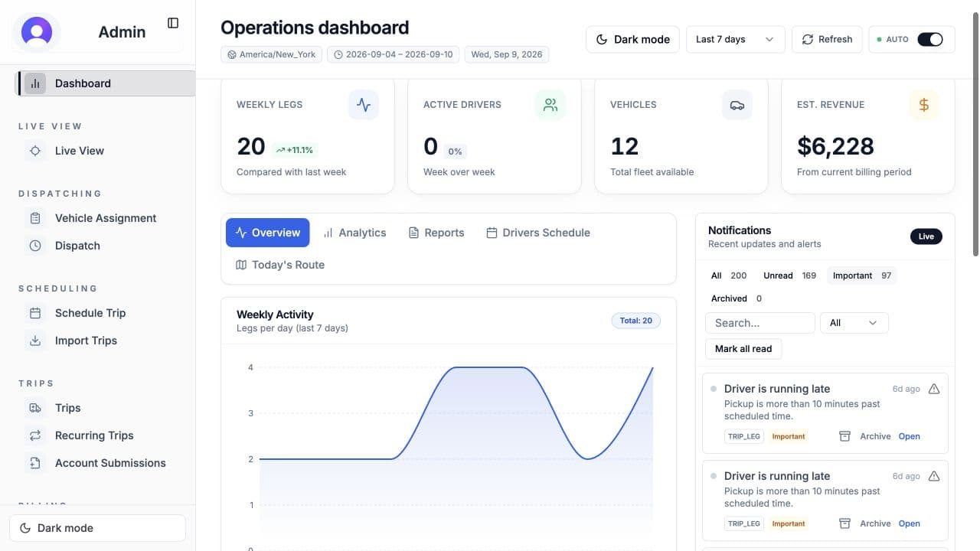Image resolution: width=980 pixels, height=551 pixels.
Task: Enable Dark mode from top header
Action: 633,39
